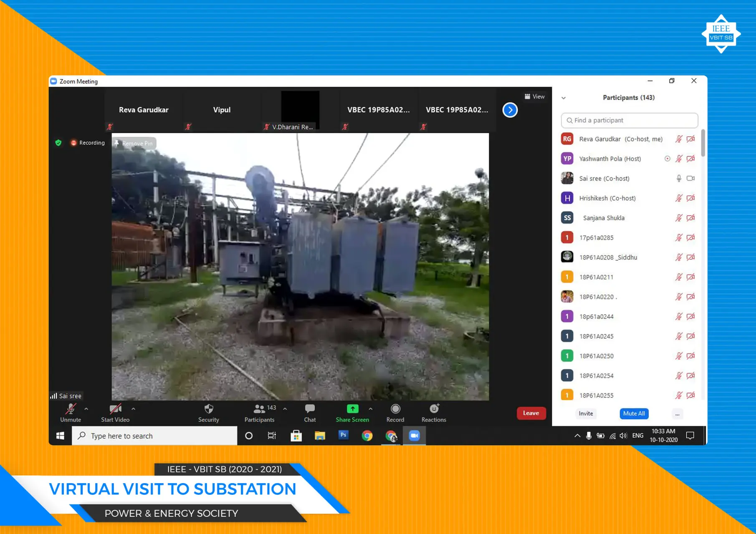Click the Mute All button
The image size is (756, 534).
click(634, 413)
